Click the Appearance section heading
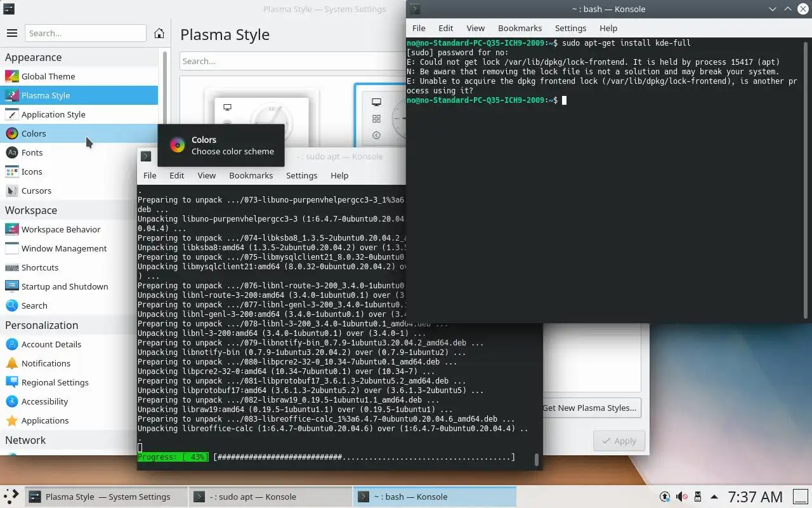The height and width of the screenshot is (508, 812). 34,57
